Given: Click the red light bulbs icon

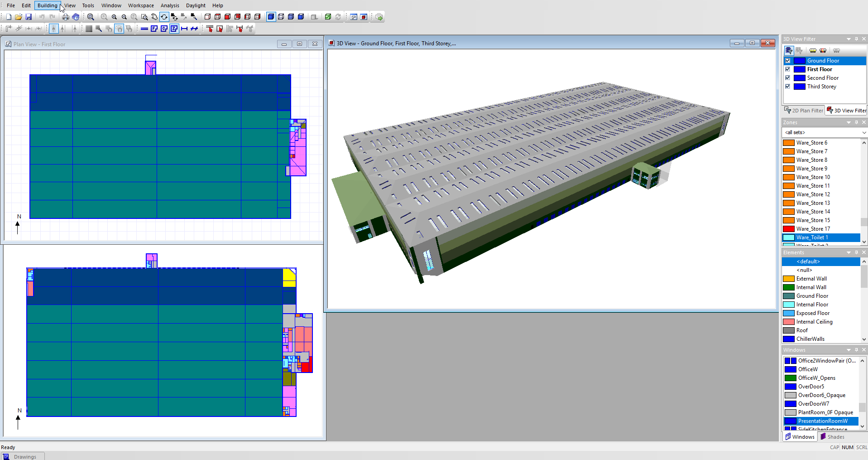Looking at the screenshot, I should [823, 50].
